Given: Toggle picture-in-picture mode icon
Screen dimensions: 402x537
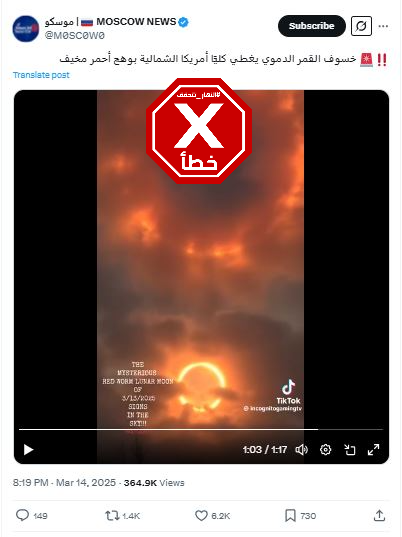Looking at the screenshot, I should click(x=350, y=450).
